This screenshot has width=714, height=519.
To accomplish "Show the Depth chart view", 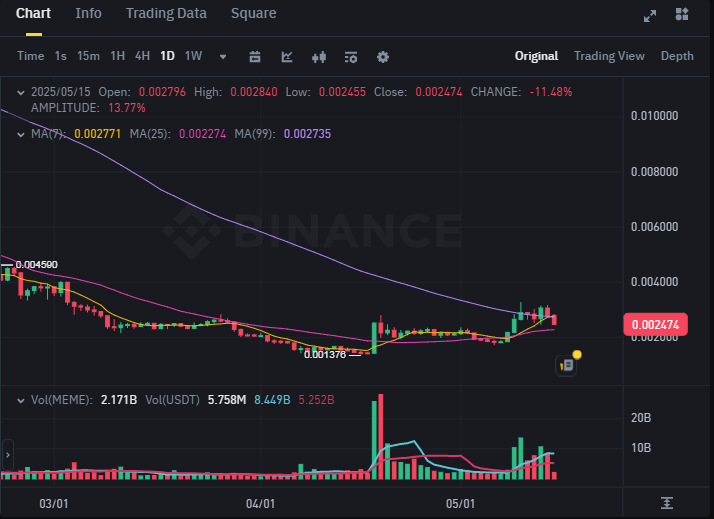I will 677,56.
